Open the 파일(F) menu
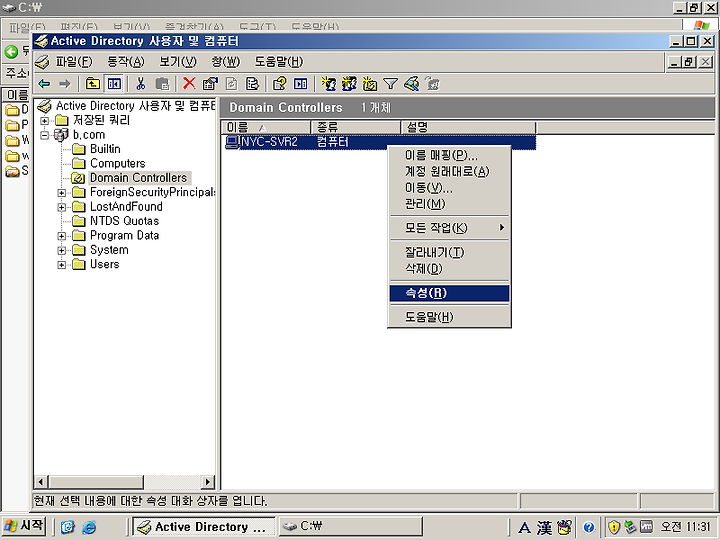Screen dimensions: 720x540 73,62
